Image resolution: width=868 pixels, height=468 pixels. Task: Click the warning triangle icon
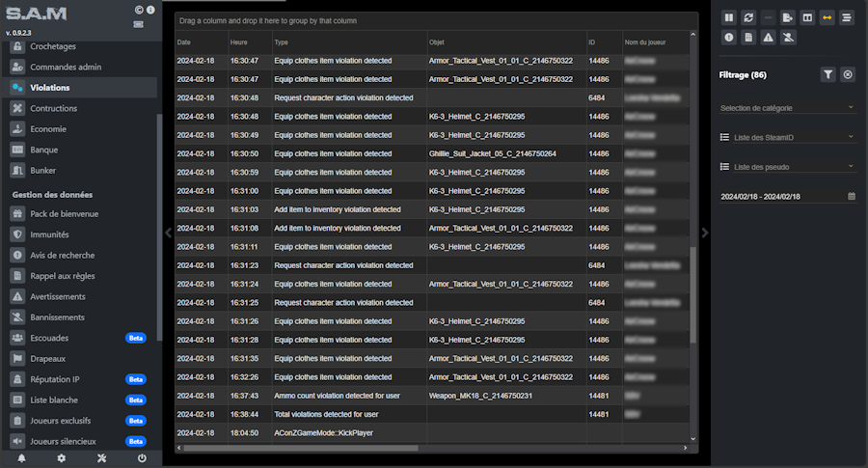click(768, 38)
